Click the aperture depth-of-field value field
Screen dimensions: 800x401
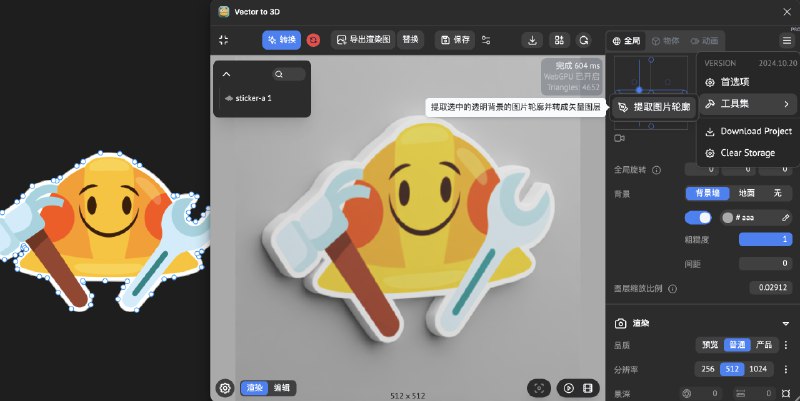[701, 393]
